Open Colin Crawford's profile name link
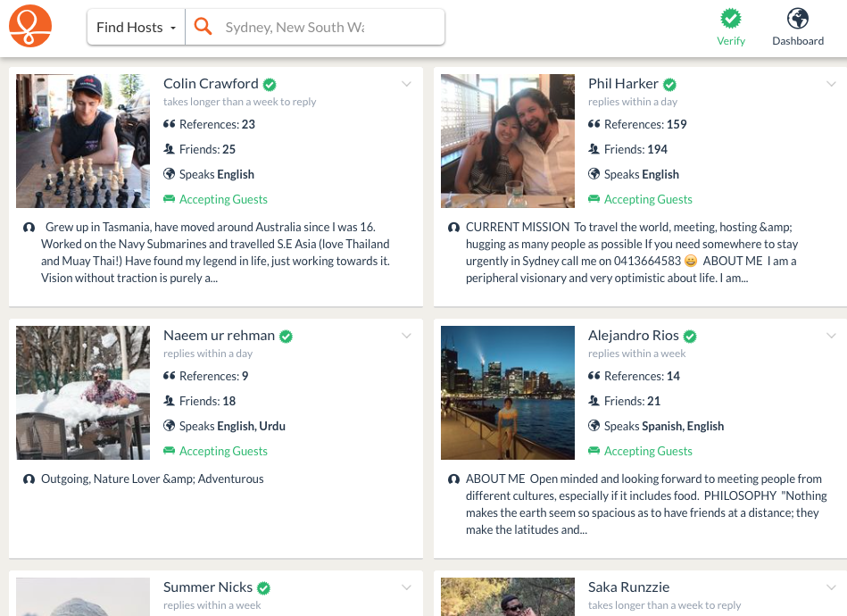Screen dimensions: 847x616 pyautogui.click(x=211, y=84)
